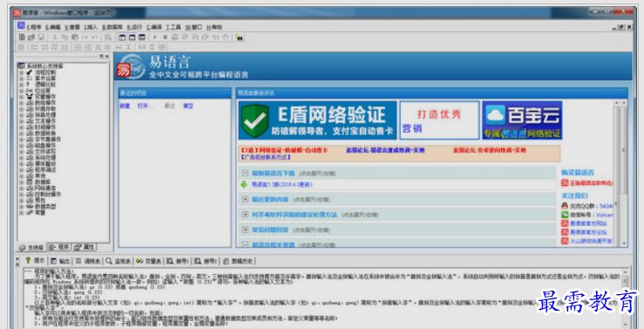Click the app icon left of the 程序 menu

22,26
